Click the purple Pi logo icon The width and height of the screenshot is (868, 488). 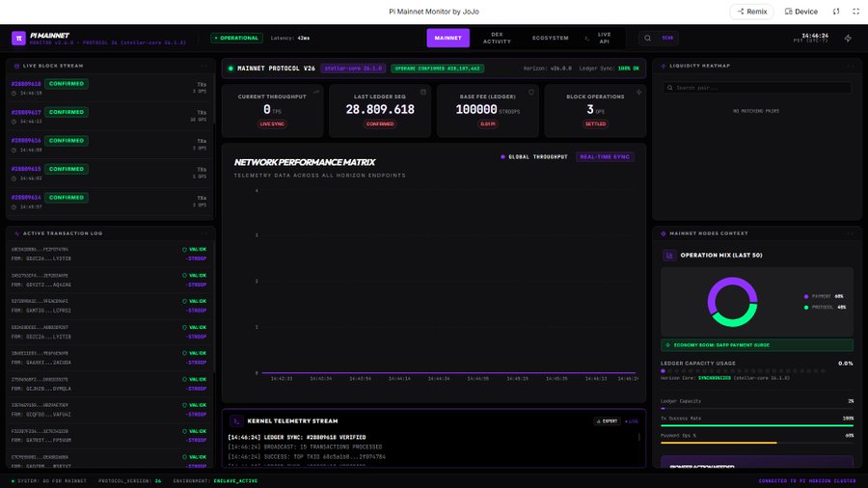(x=18, y=39)
